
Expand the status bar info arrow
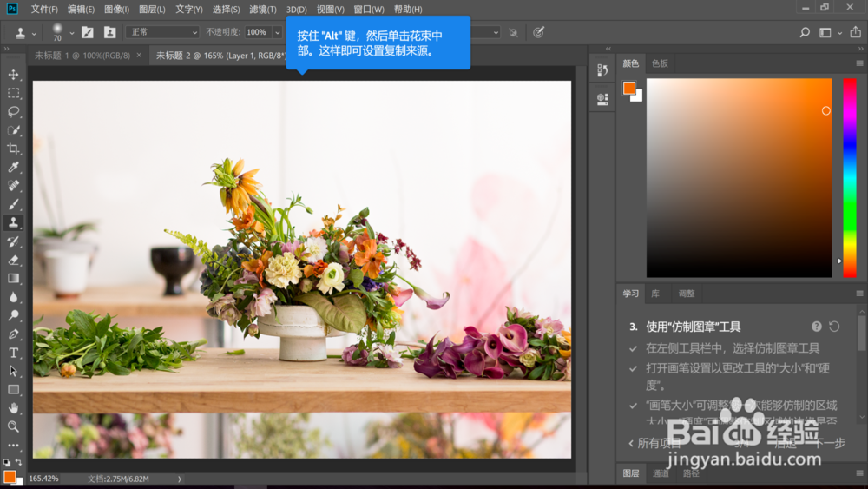coord(180,479)
